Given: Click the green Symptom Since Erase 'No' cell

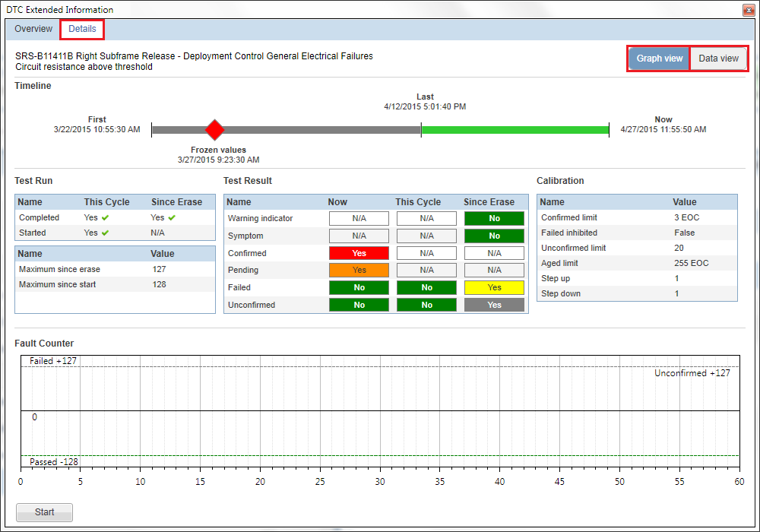Looking at the screenshot, I should tap(494, 236).
